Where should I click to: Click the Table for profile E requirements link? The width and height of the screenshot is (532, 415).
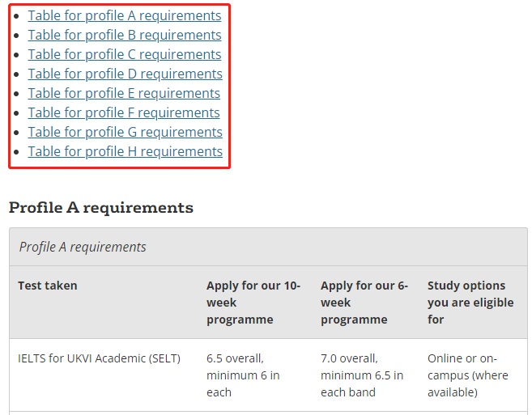coord(124,93)
